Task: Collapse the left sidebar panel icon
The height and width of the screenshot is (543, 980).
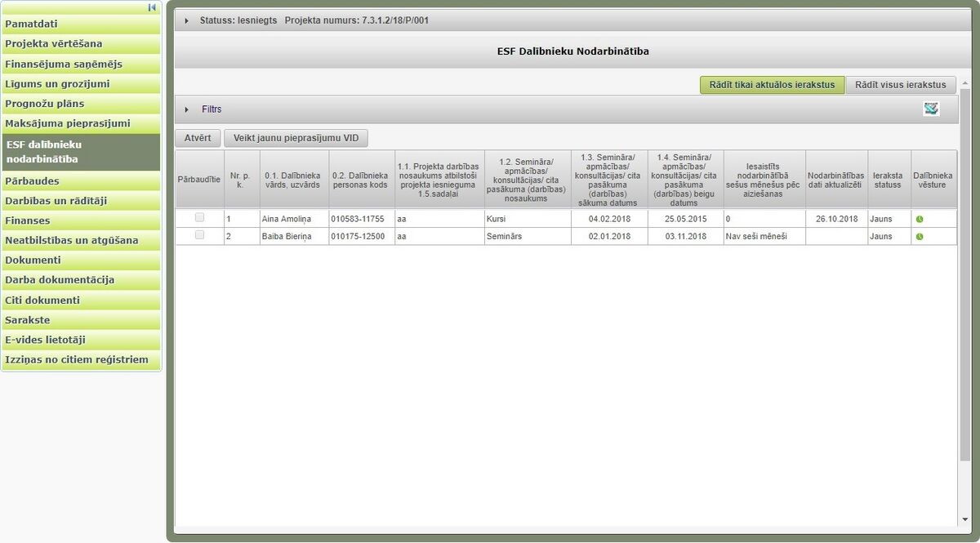Action: click(x=152, y=7)
